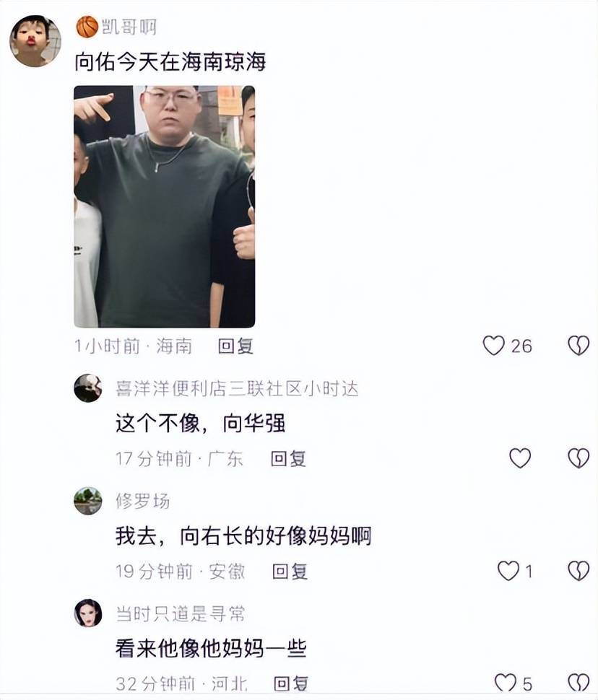
Task: Open the 当时只道是寻常 username
Action: 181,614
